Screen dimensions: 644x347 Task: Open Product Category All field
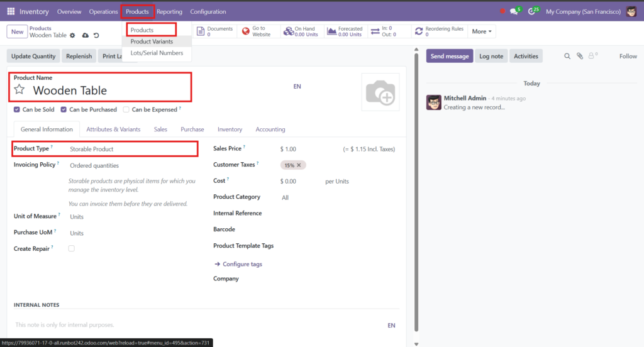[x=339, y=197]
